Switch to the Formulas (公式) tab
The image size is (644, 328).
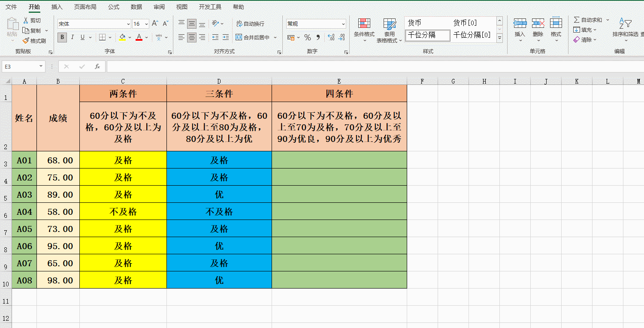(114, 7)
